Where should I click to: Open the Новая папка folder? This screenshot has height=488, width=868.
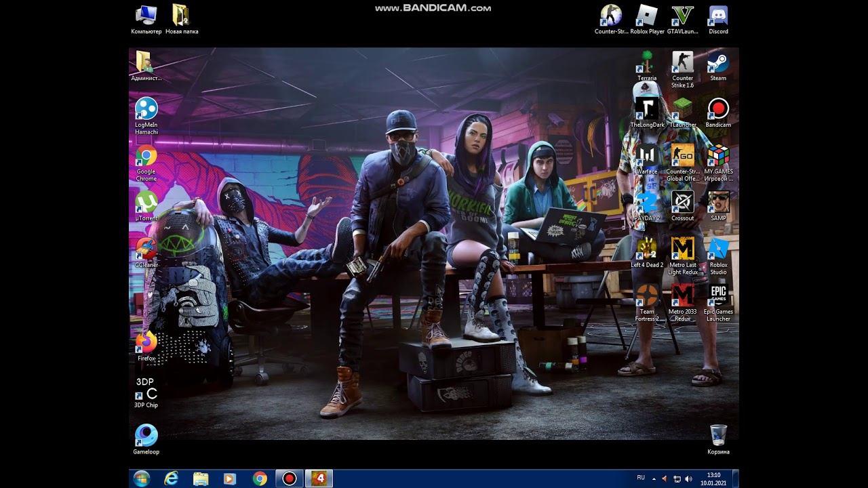[181, 20]
